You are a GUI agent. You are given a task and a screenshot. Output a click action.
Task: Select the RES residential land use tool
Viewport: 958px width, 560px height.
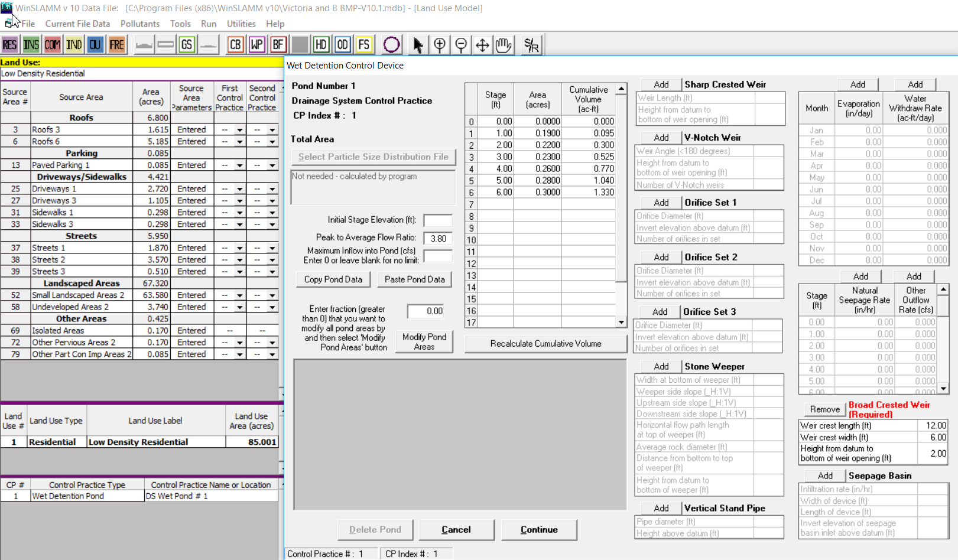[x=9, y=44]
